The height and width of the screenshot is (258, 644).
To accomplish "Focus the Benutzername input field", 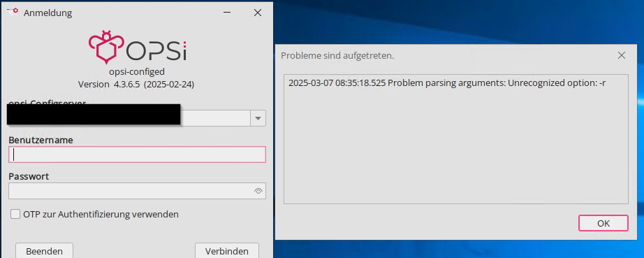I will point(137,155).
